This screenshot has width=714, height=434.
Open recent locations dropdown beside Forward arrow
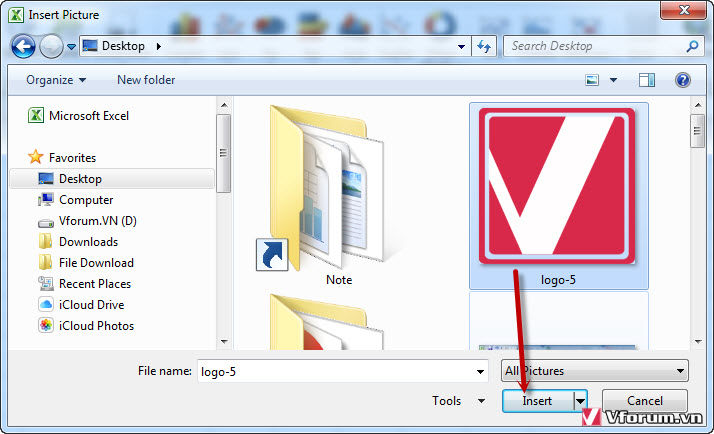click(71, 46)
